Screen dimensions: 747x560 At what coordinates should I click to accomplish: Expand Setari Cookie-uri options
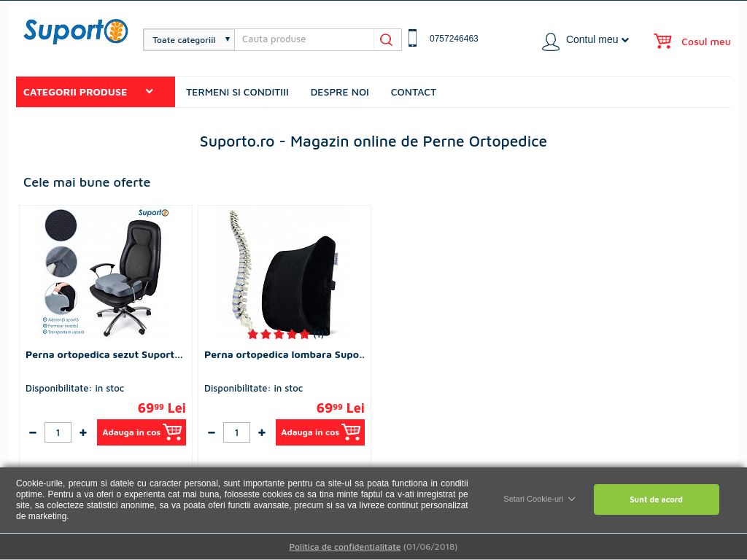(539, 499)
